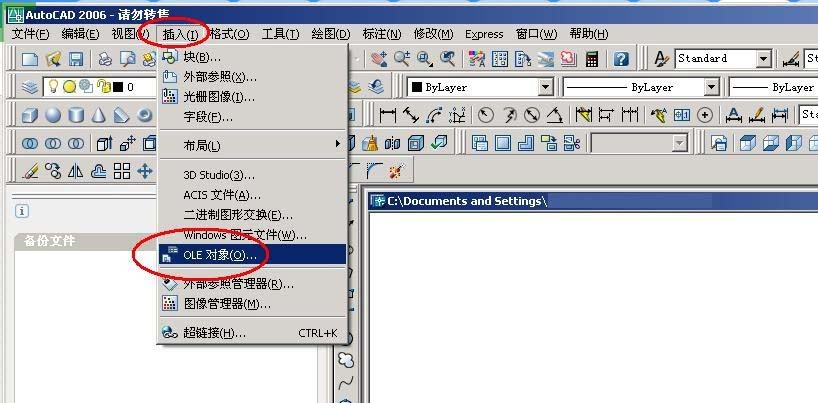This screenshot has width=818, height=403.
Task: Select the Radius dimension tool
Action: point(486,115)
